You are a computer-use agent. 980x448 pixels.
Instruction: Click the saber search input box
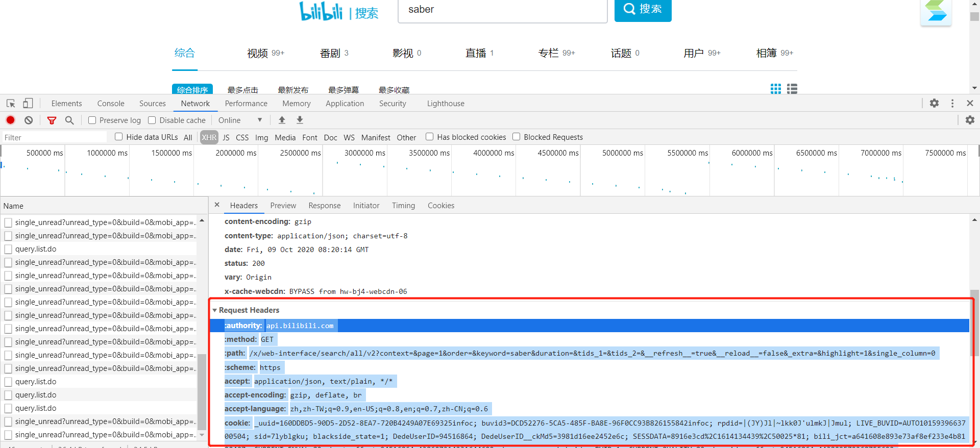tap(503, 10)
